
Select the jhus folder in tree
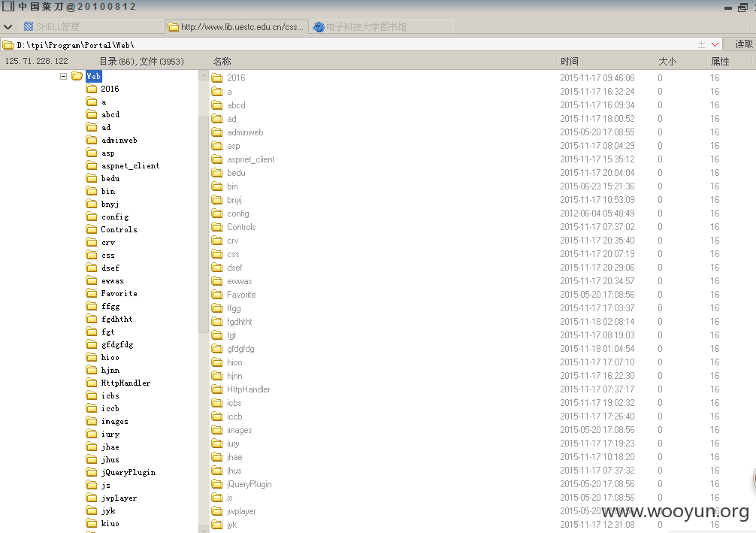coord(110,459)
